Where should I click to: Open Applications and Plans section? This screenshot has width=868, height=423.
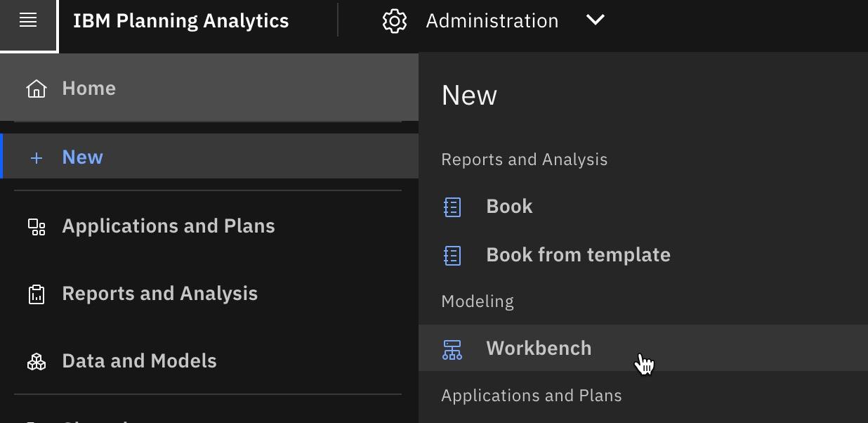(169, 226)
